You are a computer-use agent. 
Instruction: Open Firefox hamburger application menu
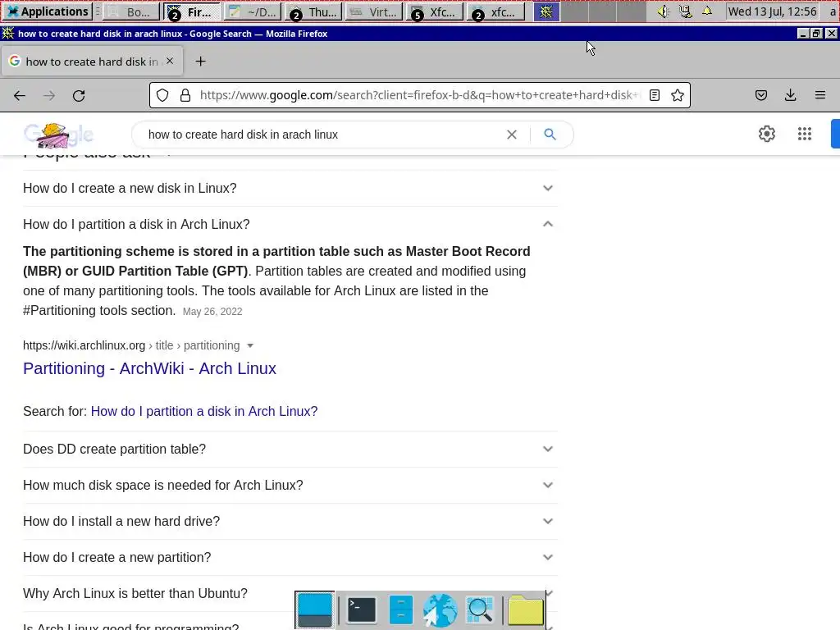pos(819,95)
